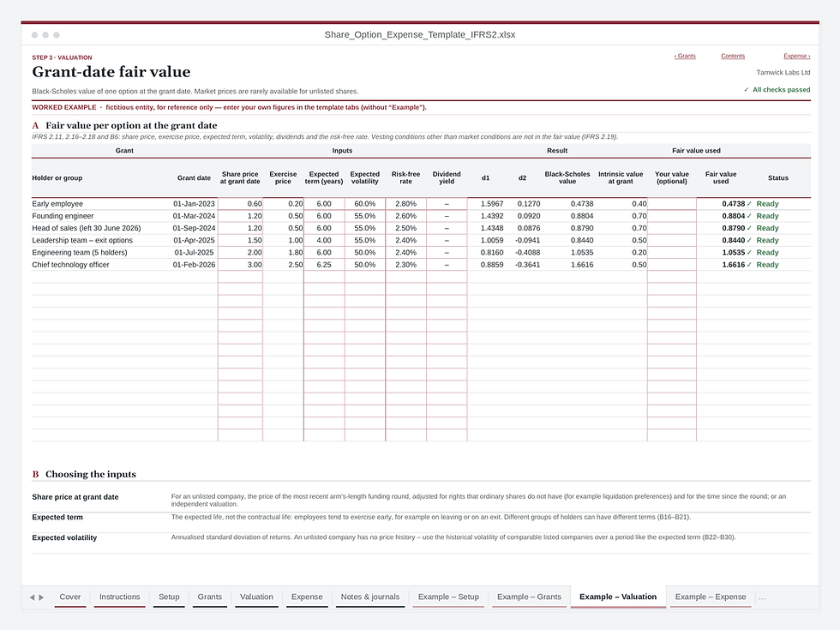
Task: Switch to the Cover tab
Action: (70, 597)
